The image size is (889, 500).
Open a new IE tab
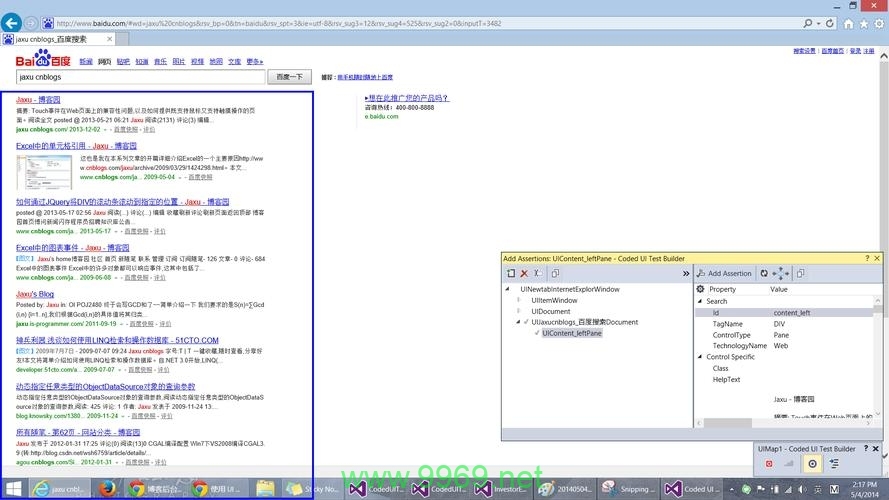(x=122, y=39)
